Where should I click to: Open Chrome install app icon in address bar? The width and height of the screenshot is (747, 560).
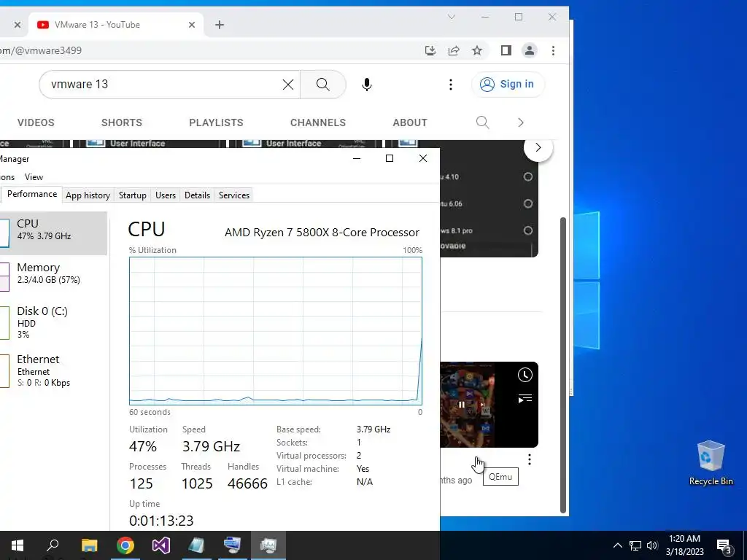pos(430,50)
